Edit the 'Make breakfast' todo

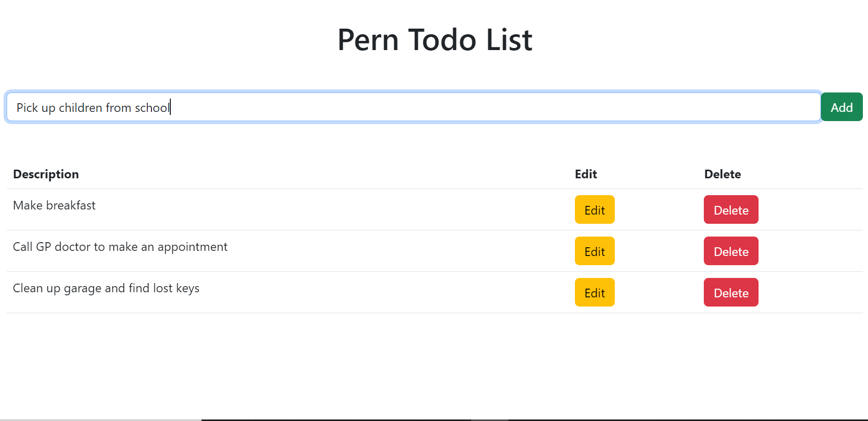(x=594, y=210)
